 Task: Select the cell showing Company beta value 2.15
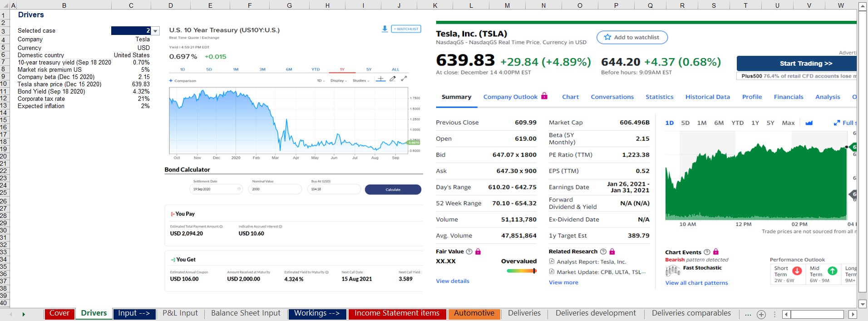pos(131,77)
